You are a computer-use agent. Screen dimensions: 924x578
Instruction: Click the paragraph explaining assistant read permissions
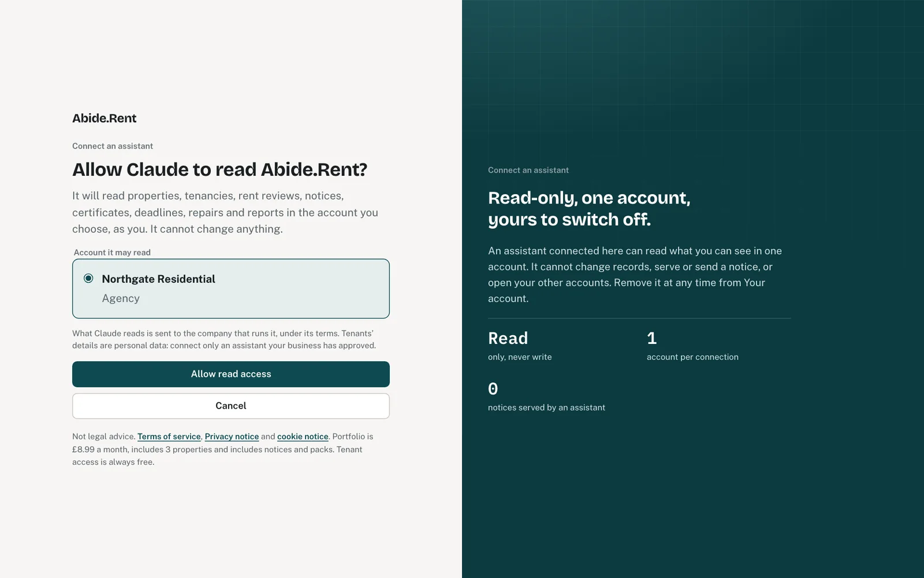[x=635, y=275]
